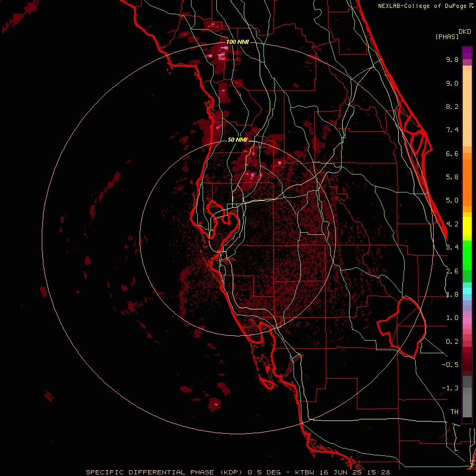Select the 1.0 legend value
476x476 pixels.
pyautogui.click(x=452, y=318)
